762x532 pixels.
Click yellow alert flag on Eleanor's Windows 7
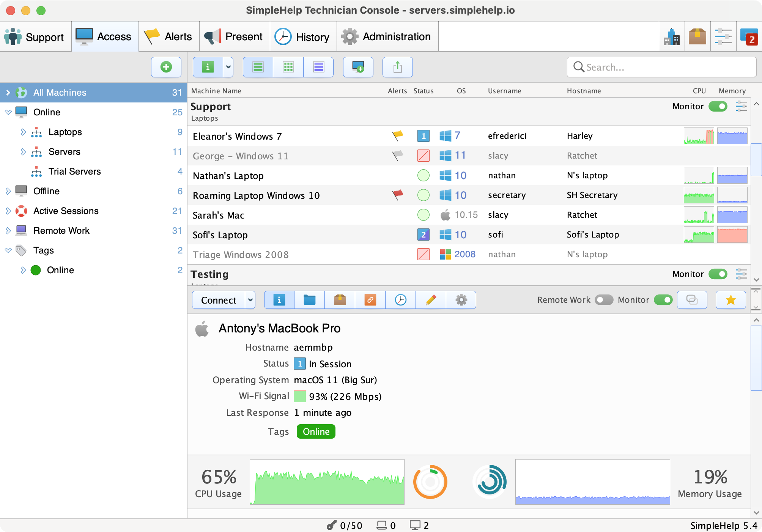pos(397,135)
